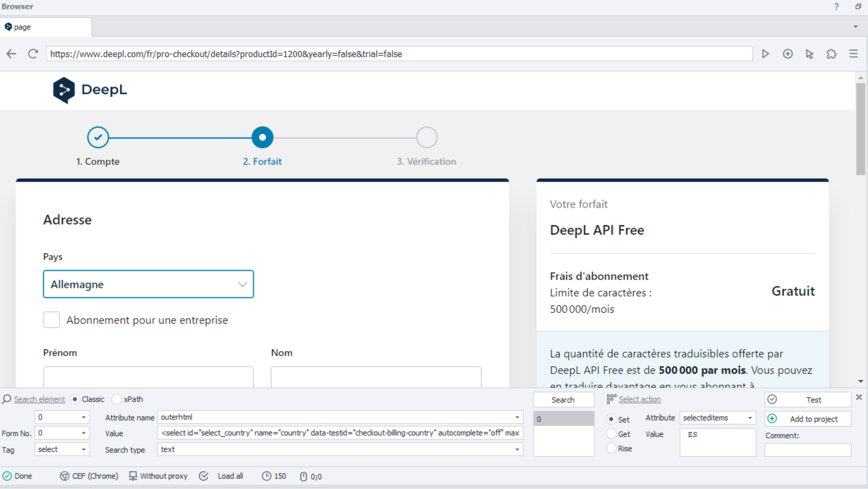This screenshot has width=868, height=489.
Task: Click the Load all status label
Action: click(x=230, y=476)
